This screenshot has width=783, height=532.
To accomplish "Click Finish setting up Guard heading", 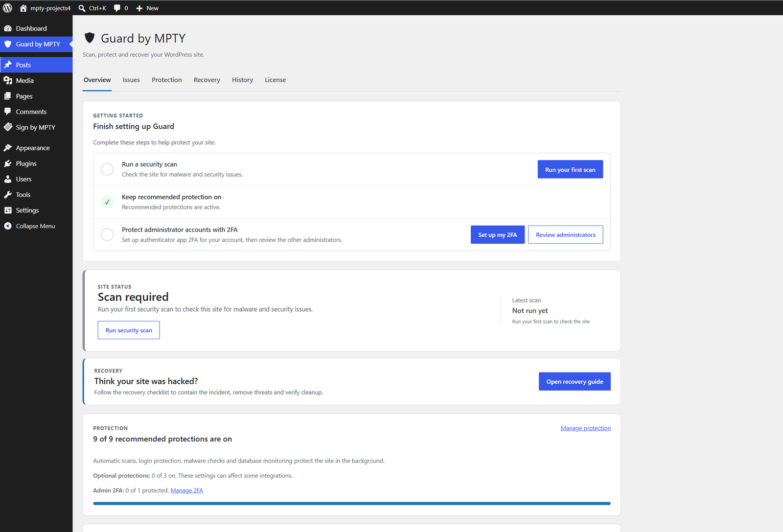I will [x=134, y=126].
